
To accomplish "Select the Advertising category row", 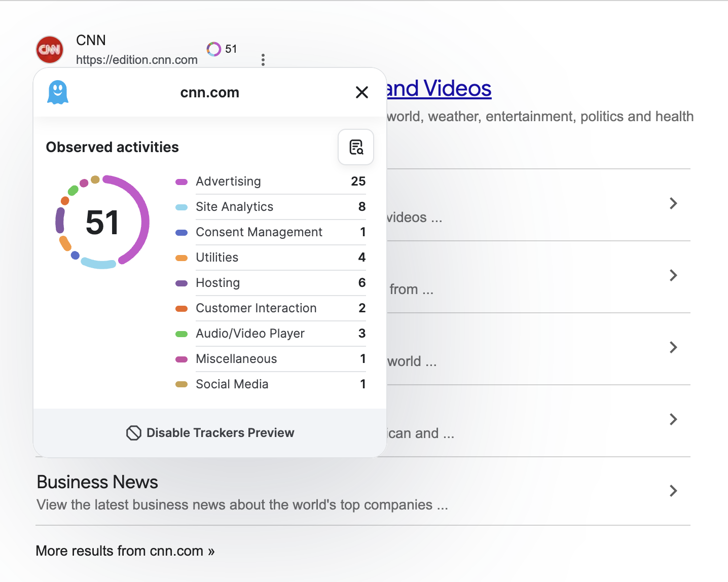I will (x=271, y=181).
